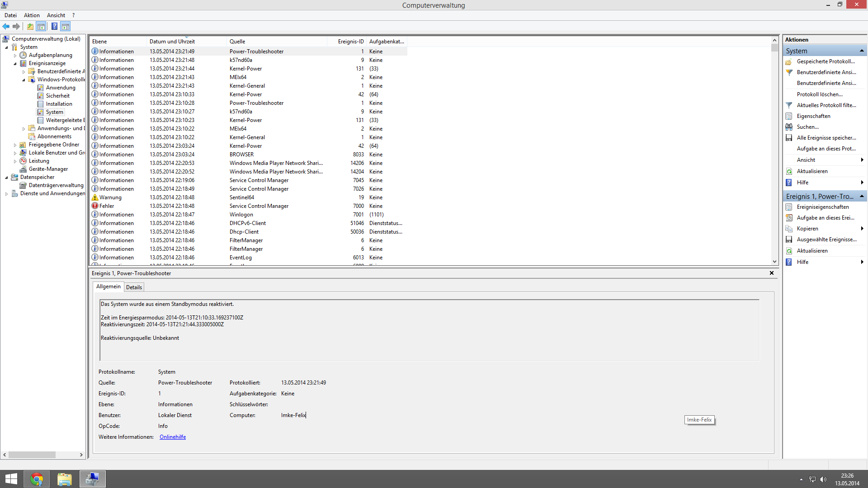This screenshot has width=868, height=488.
Task: Open the Aktion menu
Action: tap(32, 15)
